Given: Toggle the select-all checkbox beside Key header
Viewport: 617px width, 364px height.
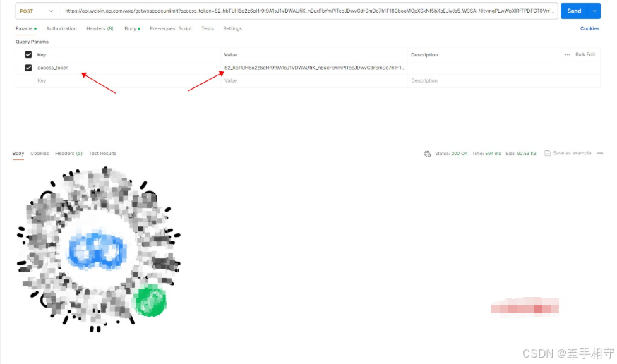Looking at the screenshot, I should [x=28, y=54].
